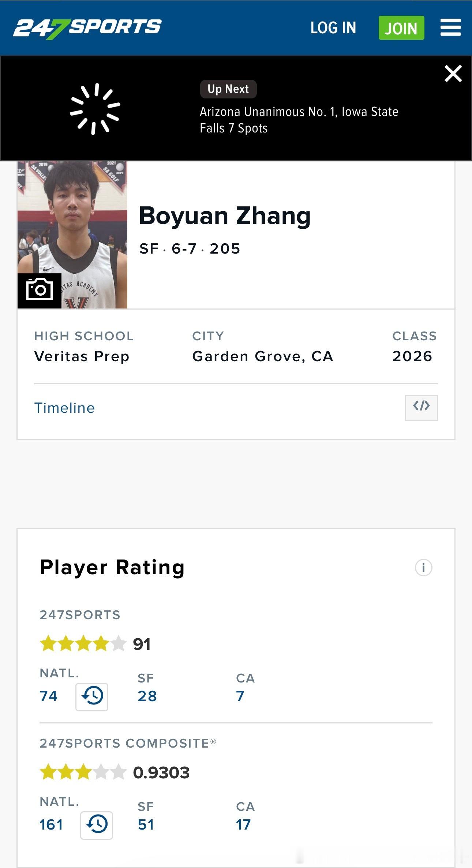This screenshot has height=868, width=472.
Task: Open the Timeline link
Action: tap(64, 408)
